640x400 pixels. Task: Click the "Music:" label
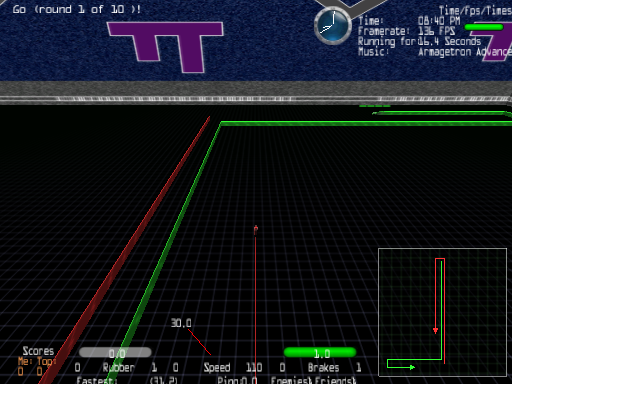coord(373,52)
